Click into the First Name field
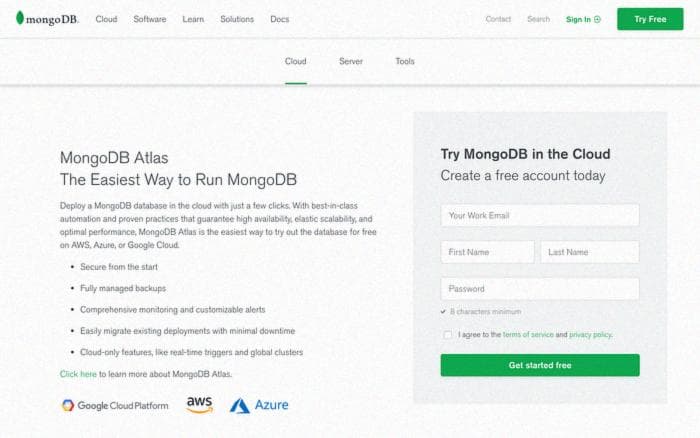700x438 pixels. (487, 252)
